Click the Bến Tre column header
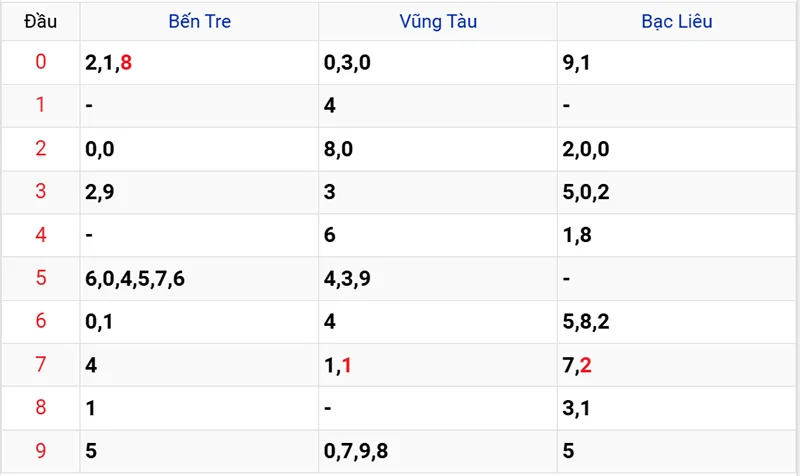Viewport: 800px width, 476px height. (198, 21)
